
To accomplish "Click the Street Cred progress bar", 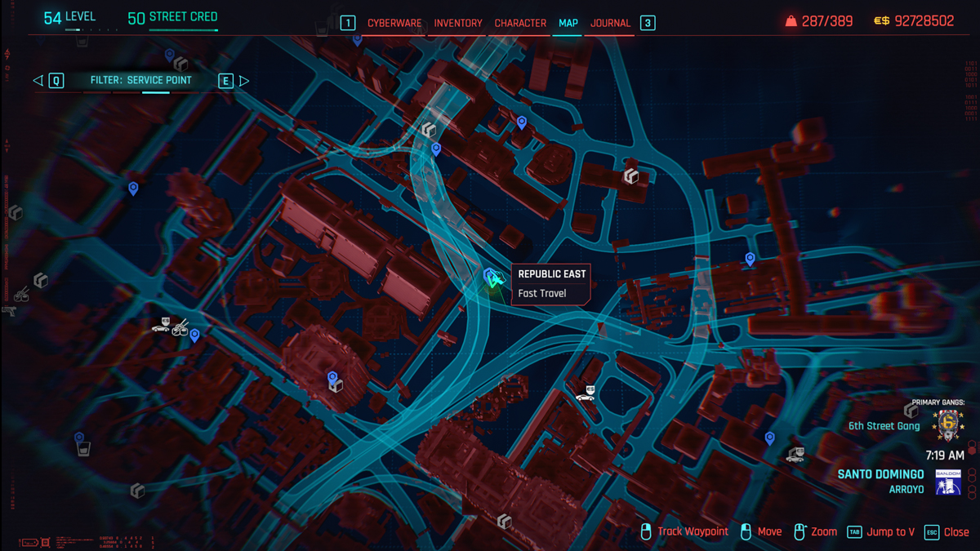I will coord(183,30).
